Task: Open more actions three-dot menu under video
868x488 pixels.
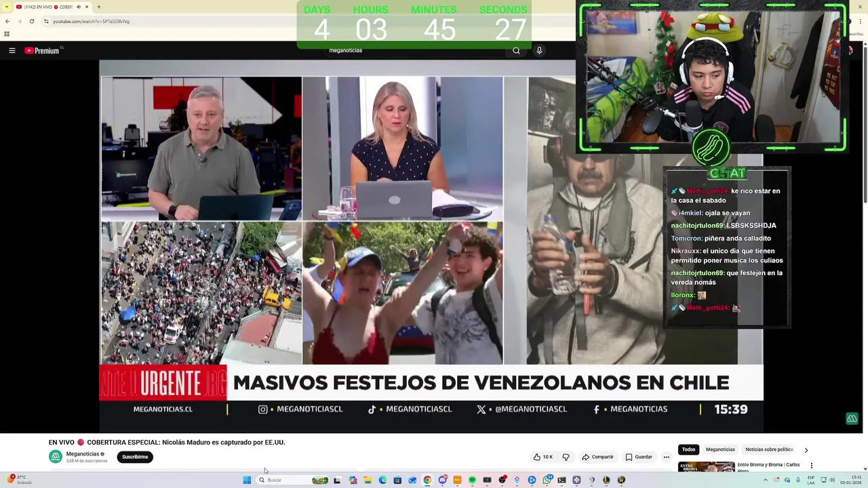Action: [x=667, y=457]
